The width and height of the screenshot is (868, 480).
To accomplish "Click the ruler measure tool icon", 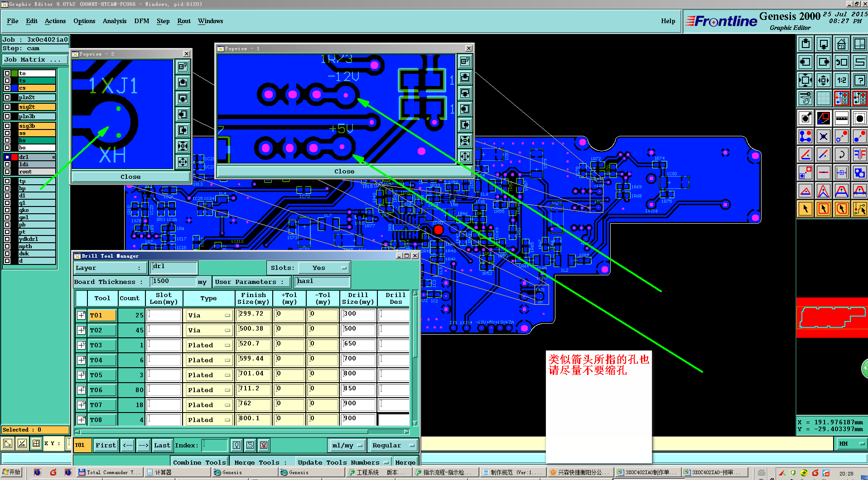I will [x=841, y=118].
